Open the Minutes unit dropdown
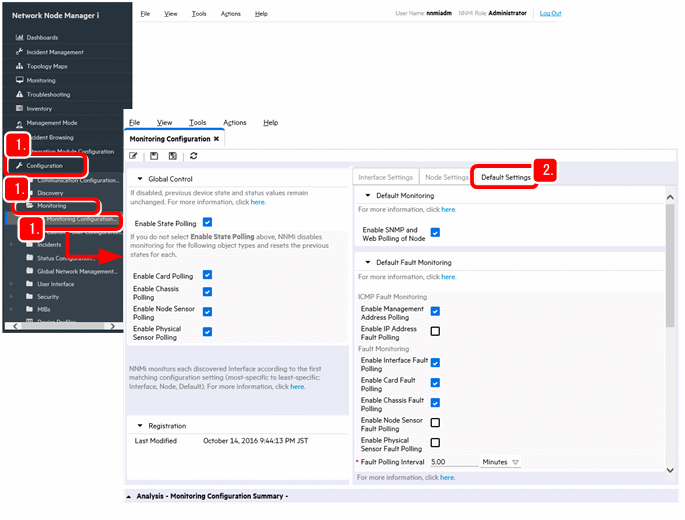Image resolution: width=685 pixels, height=520 pixels. (x=501, y=462)
